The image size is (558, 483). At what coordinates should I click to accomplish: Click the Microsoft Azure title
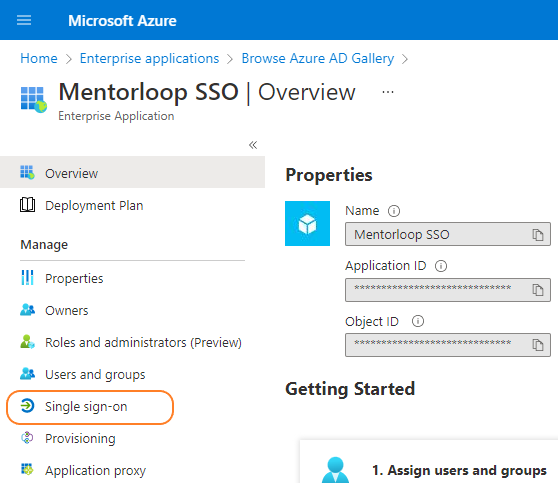coord(122,21)
